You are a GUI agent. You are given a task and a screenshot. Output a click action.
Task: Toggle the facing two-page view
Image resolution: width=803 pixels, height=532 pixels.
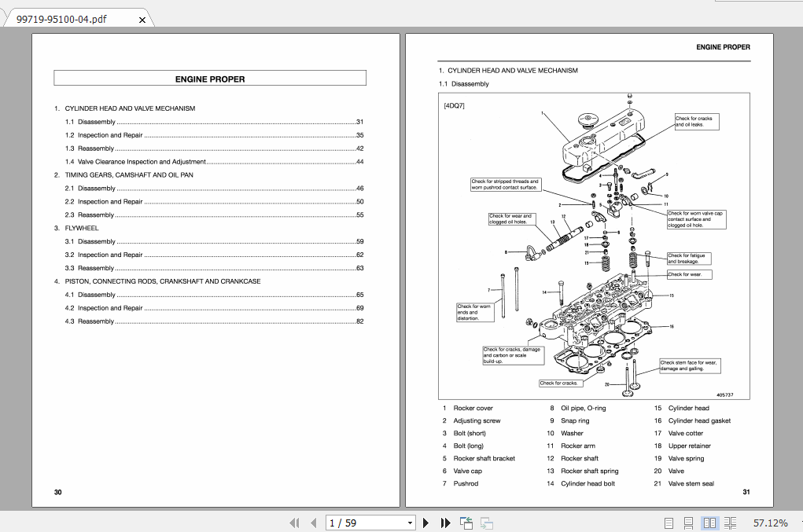click(710, 522)
